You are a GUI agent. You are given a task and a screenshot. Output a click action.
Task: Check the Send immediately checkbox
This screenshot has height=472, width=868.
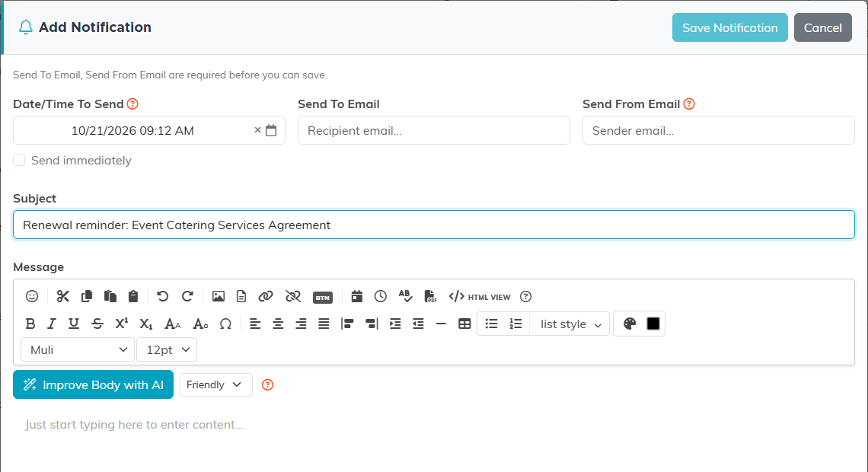pyautogui.click(x=19, y=160)
